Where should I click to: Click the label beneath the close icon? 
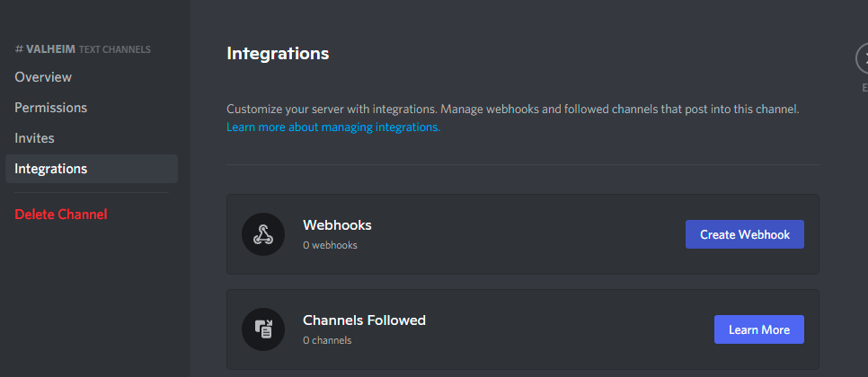864,88
